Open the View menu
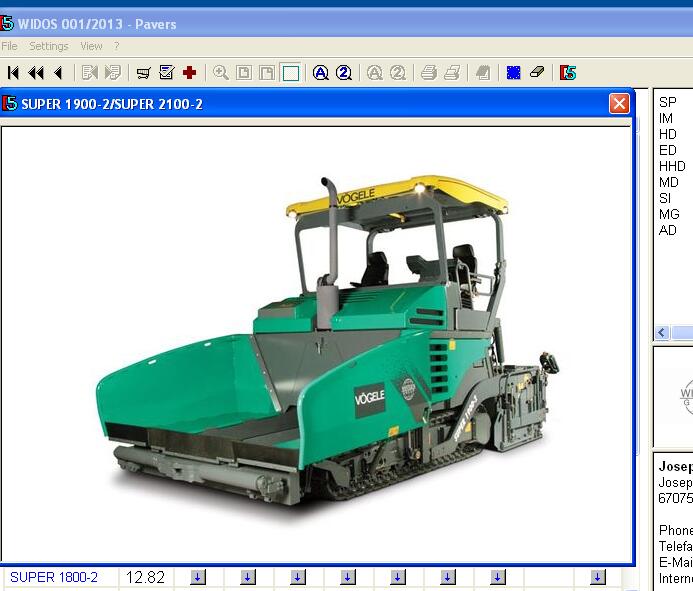Image resolution: width=693 pixels, height=591 pixels. pos(91,46)
